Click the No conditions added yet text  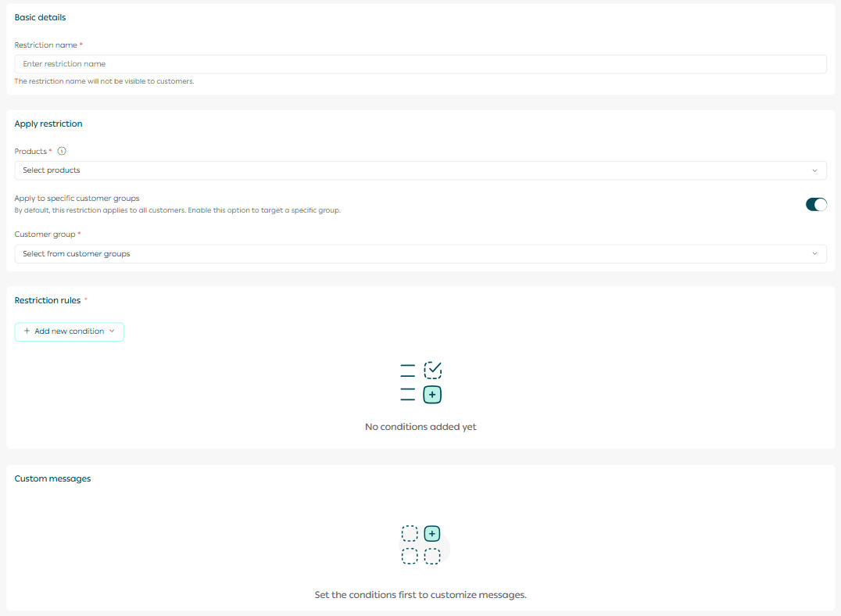point(420,427)
